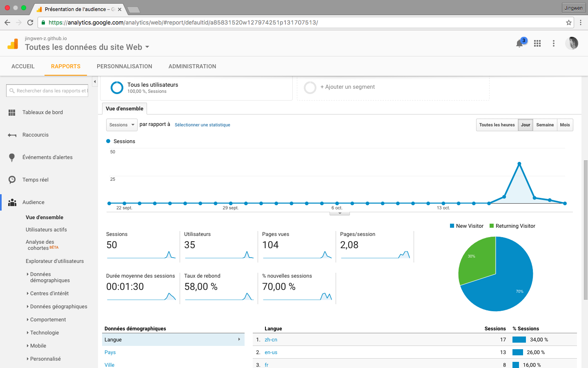This screenshot has height=368, width=588.
Task: Click the Returning Visitor green legend swatch
Action: (x=492, y=226)
